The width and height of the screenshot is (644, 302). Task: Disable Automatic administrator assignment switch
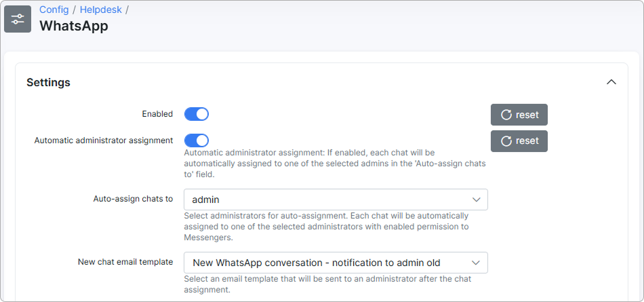point(197,140)
